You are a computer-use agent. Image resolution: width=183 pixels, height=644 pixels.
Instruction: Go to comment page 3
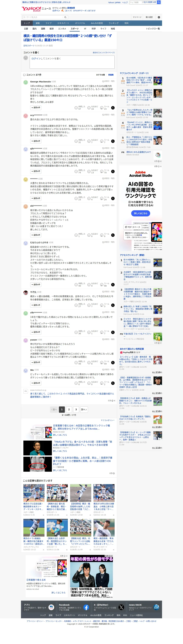(76, 409)
